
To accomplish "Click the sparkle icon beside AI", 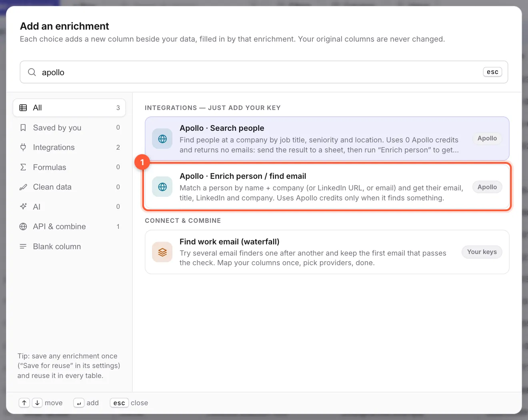I will coord(23,207).
